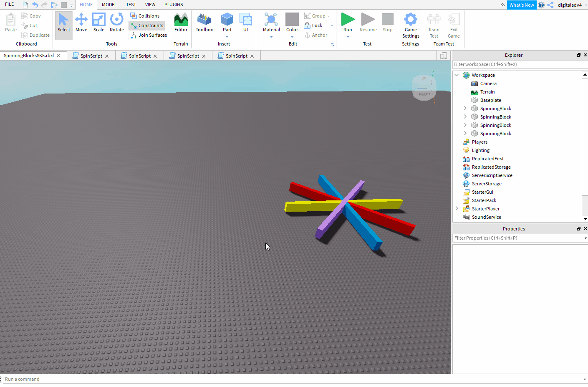Open the UI insert tool
This screenshot has width=588, height=387.
(x=246, y=23)
